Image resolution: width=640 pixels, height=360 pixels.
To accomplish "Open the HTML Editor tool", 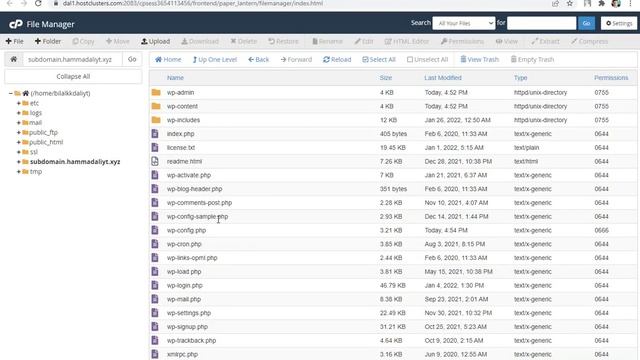I will pos(407,41).
